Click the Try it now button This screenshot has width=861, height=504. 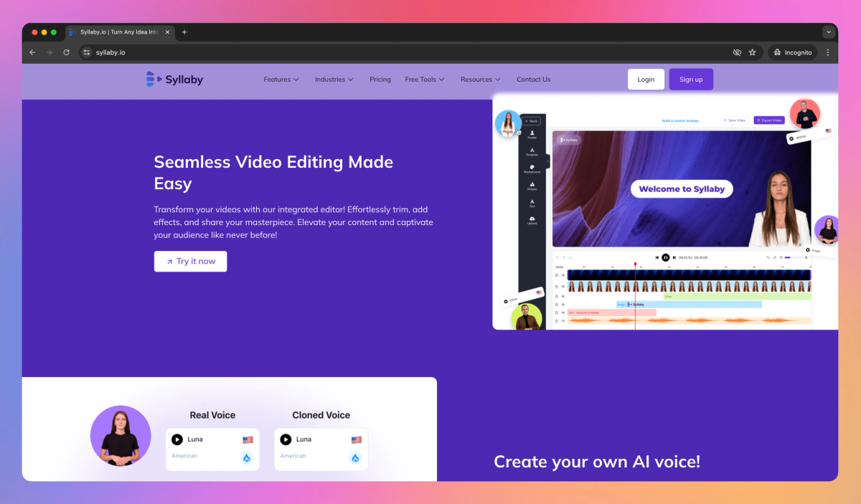point(190,262)
